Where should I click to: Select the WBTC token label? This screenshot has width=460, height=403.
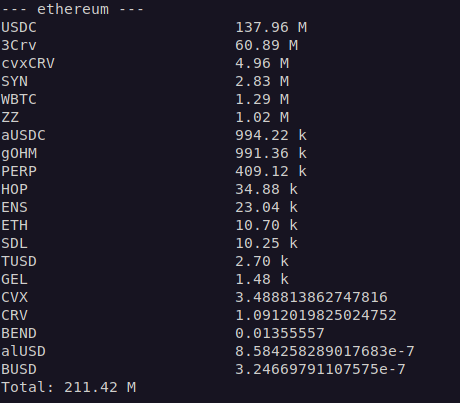(19, 99)
